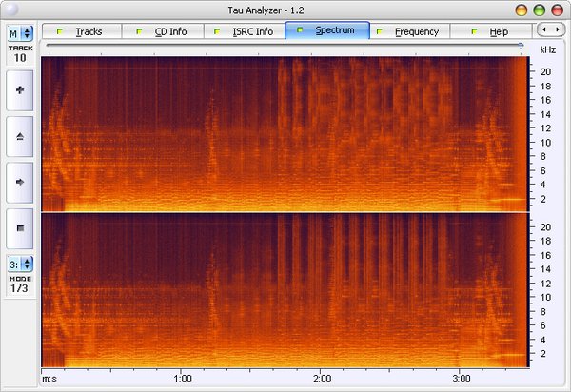Click the orange minimize window button
Screen dimensions: 571x392
(522, 10)
